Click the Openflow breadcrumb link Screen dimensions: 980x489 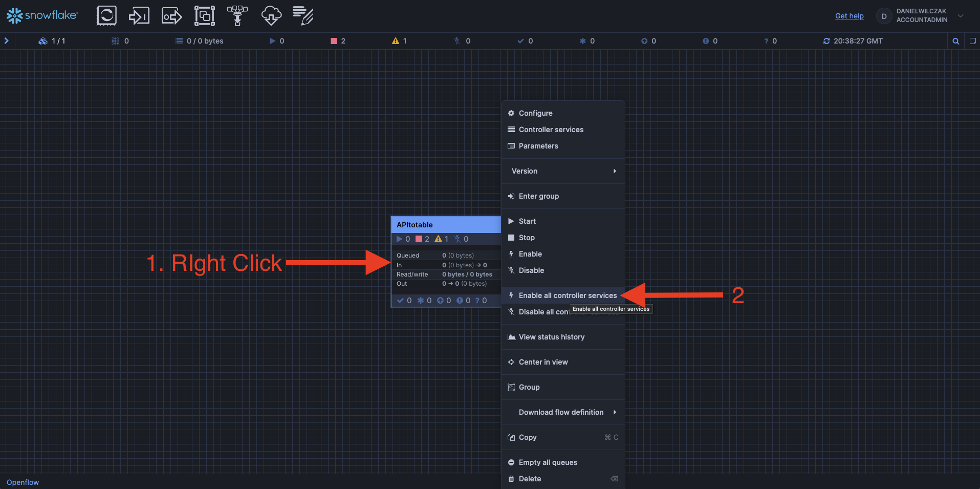(x=23, y=482)
